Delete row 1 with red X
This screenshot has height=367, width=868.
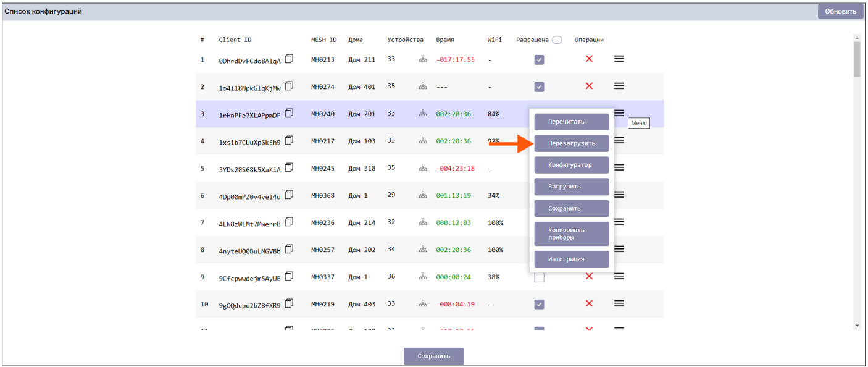click(x=589, y=59)
